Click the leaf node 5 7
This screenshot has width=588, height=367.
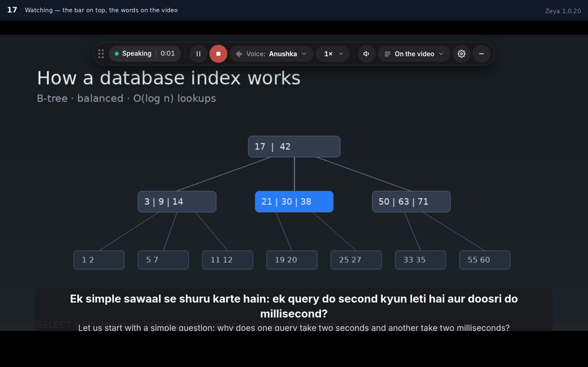163,260
